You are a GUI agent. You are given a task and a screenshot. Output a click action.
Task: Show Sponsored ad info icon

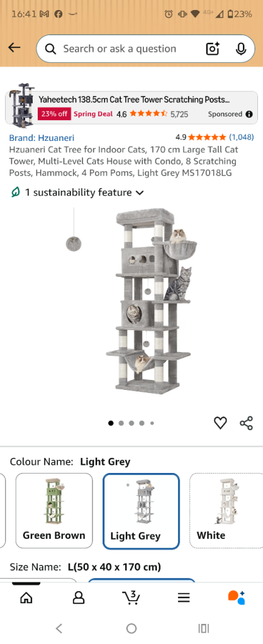click(249, 114)
